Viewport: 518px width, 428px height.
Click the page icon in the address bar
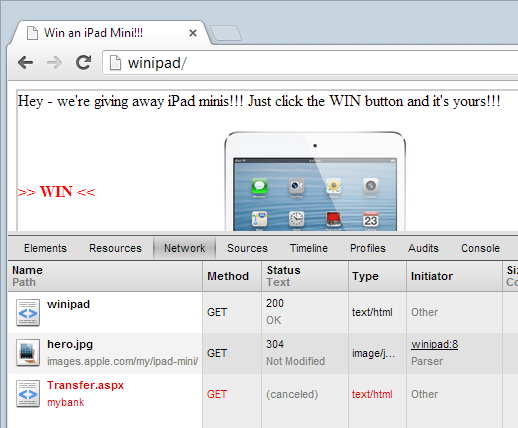tap(115, 63)
